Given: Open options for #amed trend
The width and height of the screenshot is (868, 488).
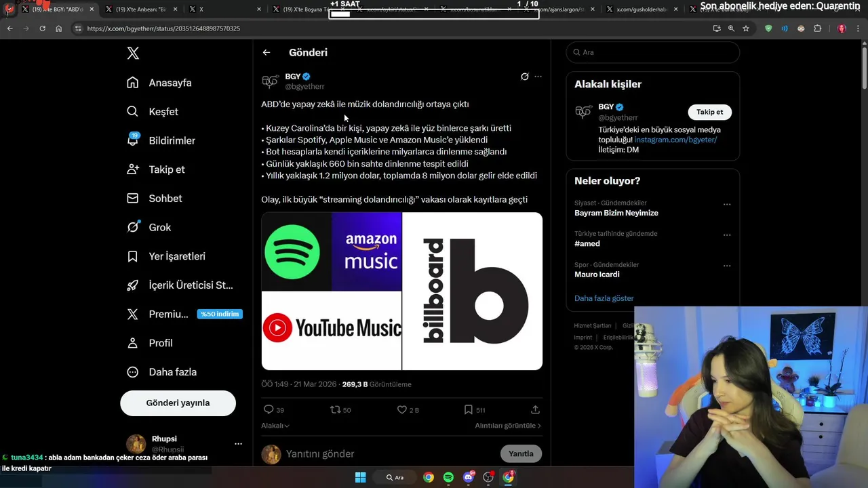Looking at the screenshot, I should (727, 235).
